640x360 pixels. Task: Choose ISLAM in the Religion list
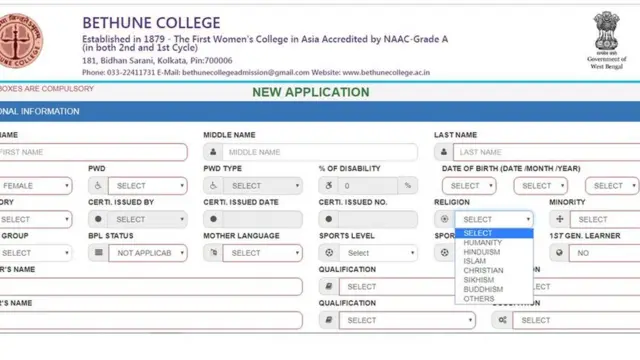coord(494,261)
